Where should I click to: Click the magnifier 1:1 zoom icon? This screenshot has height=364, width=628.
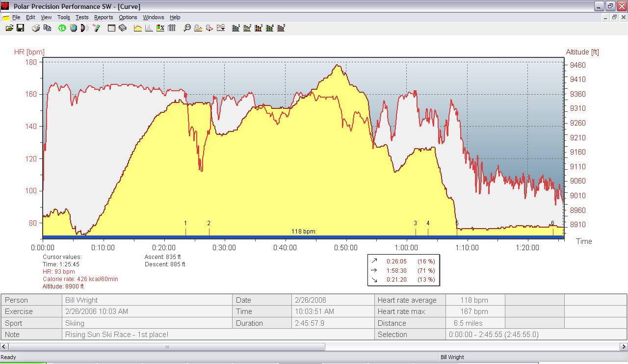[187, 28]
